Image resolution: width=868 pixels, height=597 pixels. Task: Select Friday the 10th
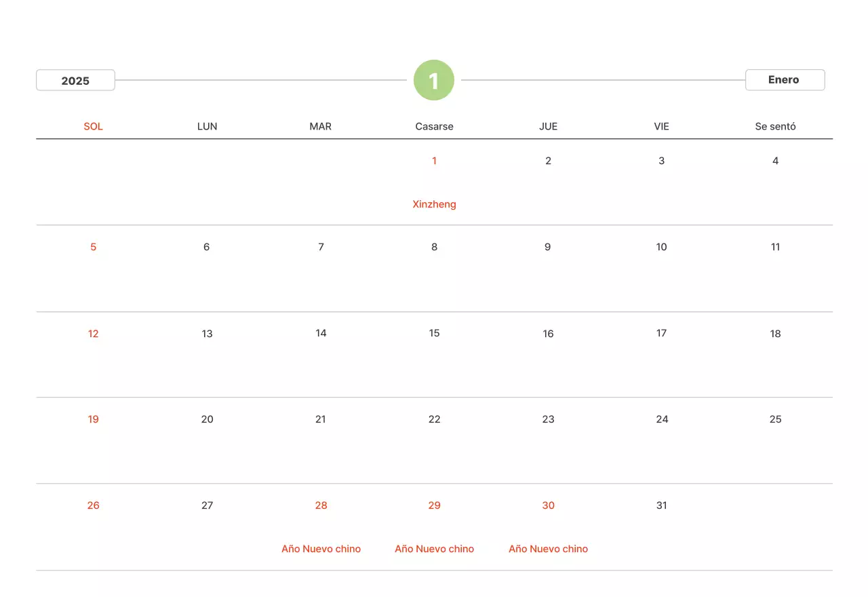pos(662,247)
